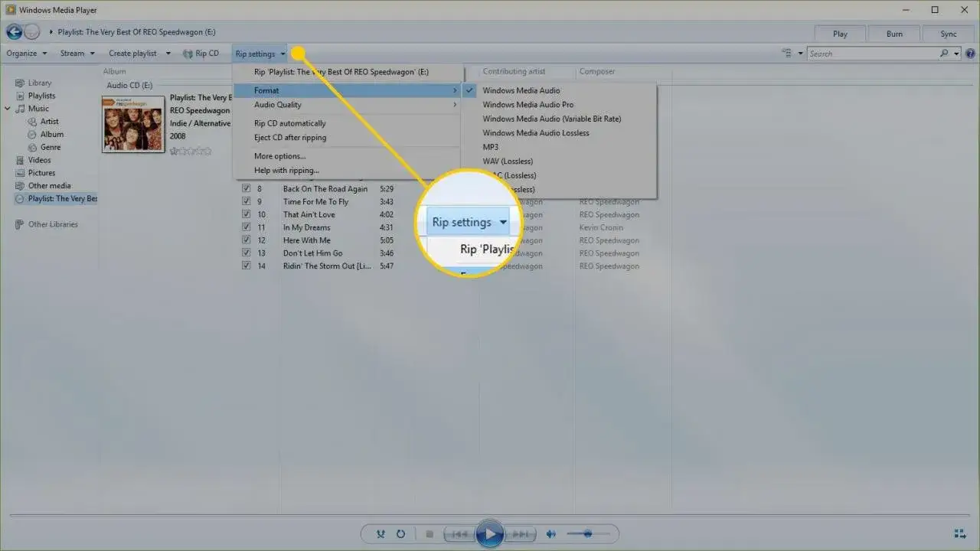The image size is (980, 551).
Task: Open Help via the question mark icon
Action: coord(971,53)
